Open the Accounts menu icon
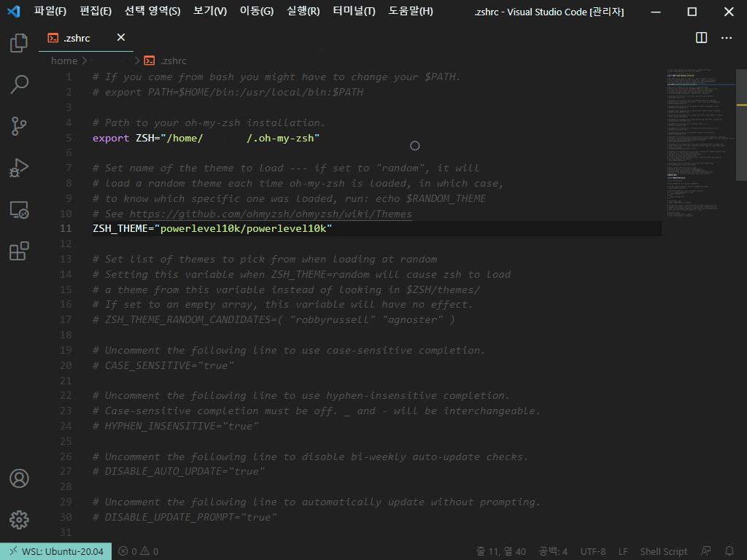This screenshot has width=747, height=560. click(x=19, y=478)
